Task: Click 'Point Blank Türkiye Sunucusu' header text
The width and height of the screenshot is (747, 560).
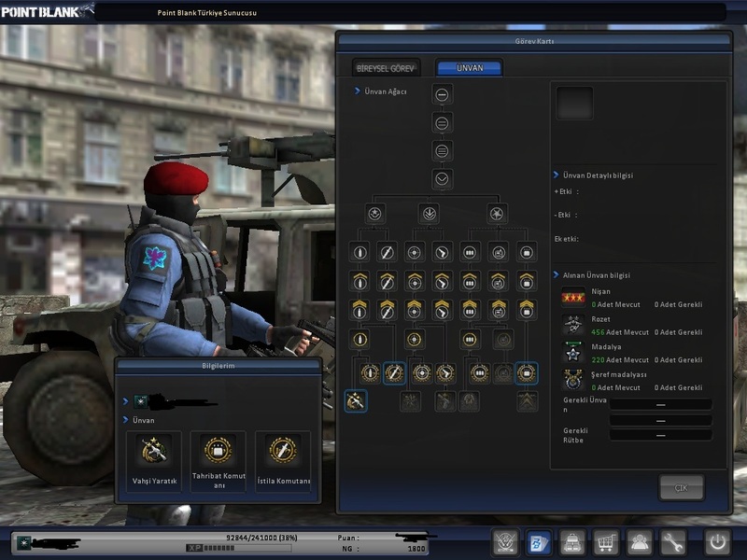Action: click(x=206, y=13)
